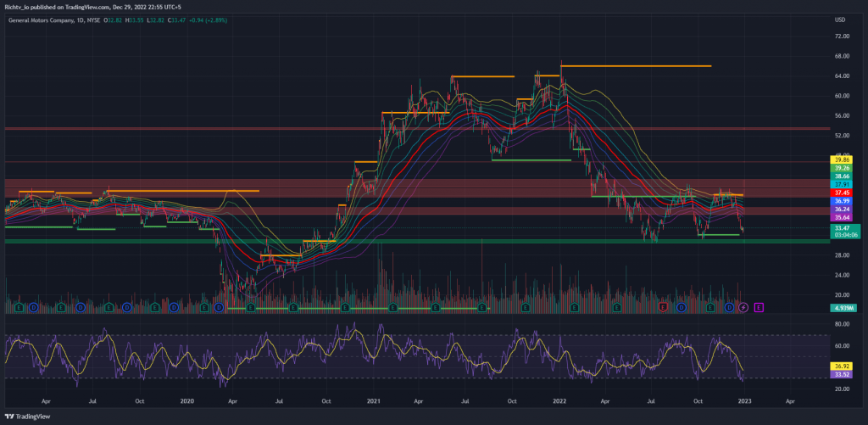Click the violet 35.64 price label

843,217
